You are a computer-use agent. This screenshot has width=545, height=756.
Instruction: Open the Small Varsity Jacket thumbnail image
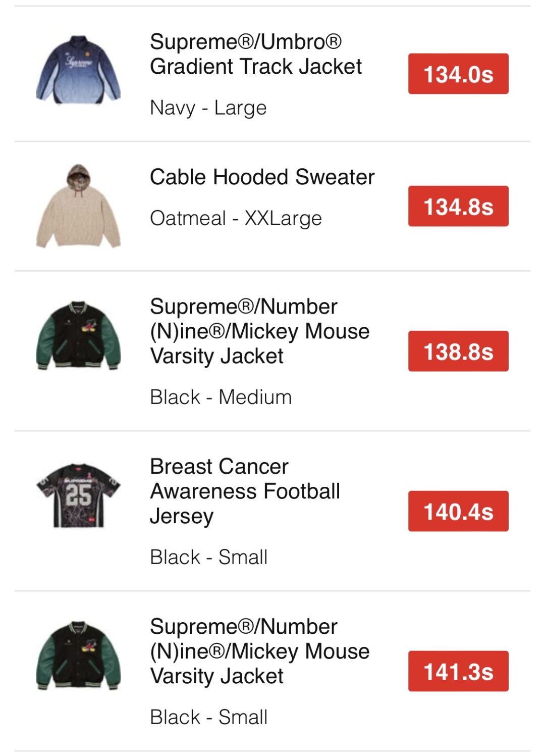[x=78, y=656]
